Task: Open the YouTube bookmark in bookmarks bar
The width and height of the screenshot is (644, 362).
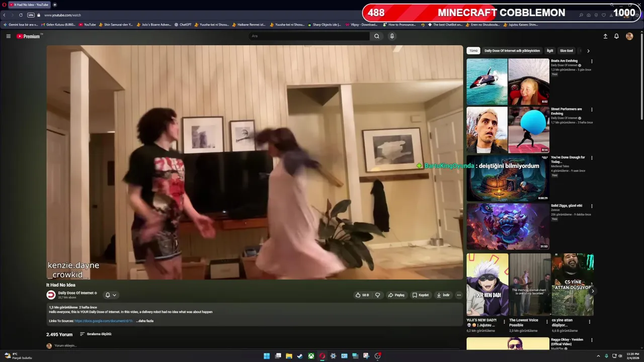Action: pyautogui.click(x=87, y=25)
